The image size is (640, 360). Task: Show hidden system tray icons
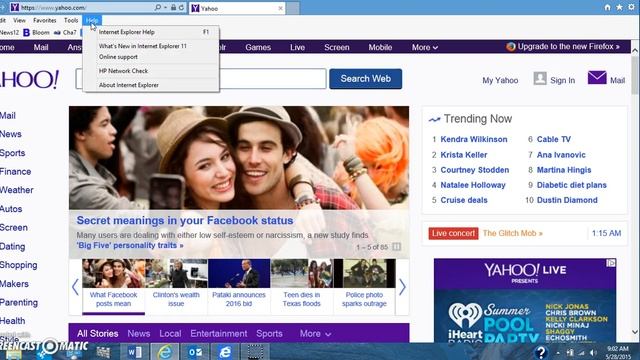pyautogui.click(x=558, y=353)
